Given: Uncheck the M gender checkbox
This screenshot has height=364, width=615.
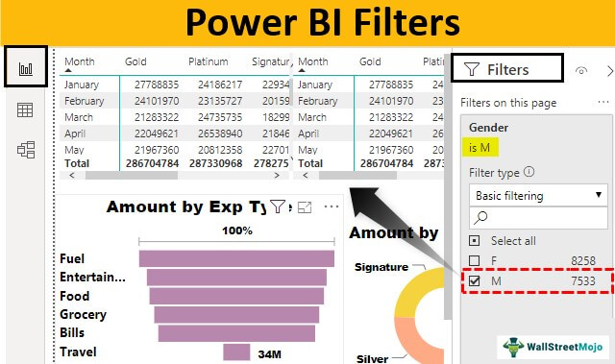Looking at the screenshot, I should click(x=474, y=280).
